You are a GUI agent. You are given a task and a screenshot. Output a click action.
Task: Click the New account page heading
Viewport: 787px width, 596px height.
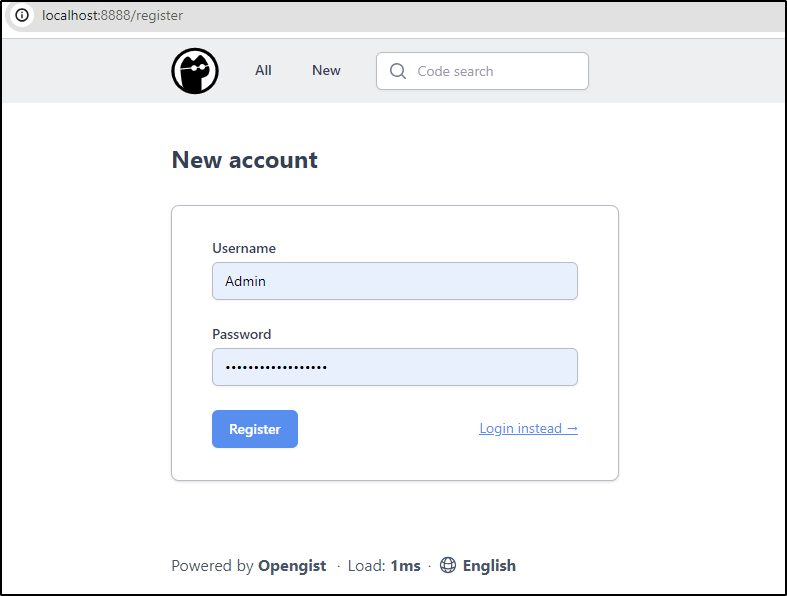pyautogui.click(x=244, y=160)
